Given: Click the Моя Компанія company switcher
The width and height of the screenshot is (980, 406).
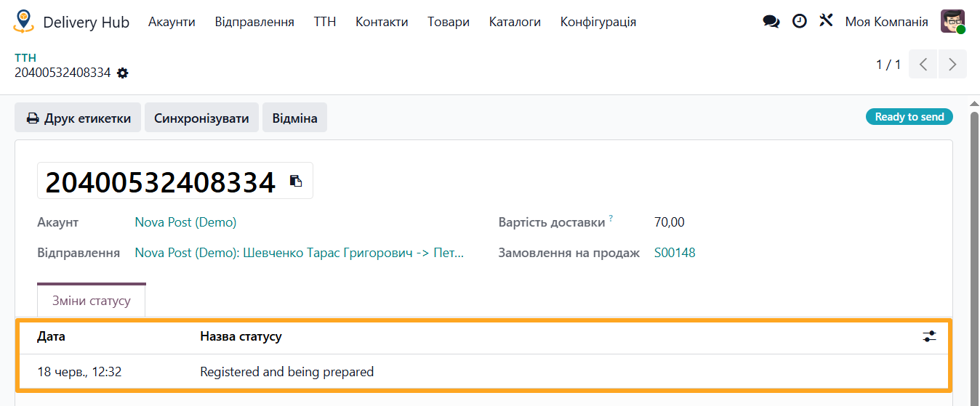Looking at the screenshot, I should (x=886, y=22).
